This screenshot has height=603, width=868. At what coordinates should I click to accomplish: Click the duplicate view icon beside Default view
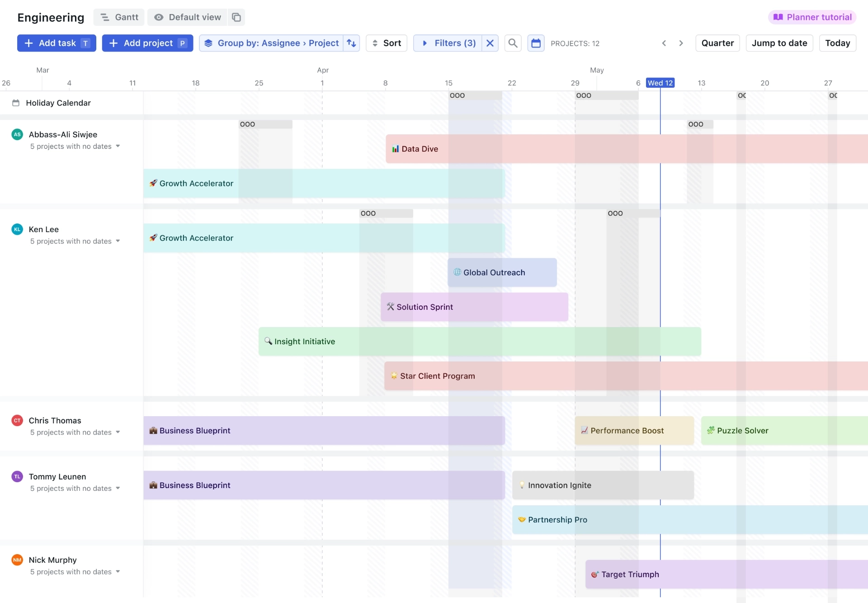(236, 17)
